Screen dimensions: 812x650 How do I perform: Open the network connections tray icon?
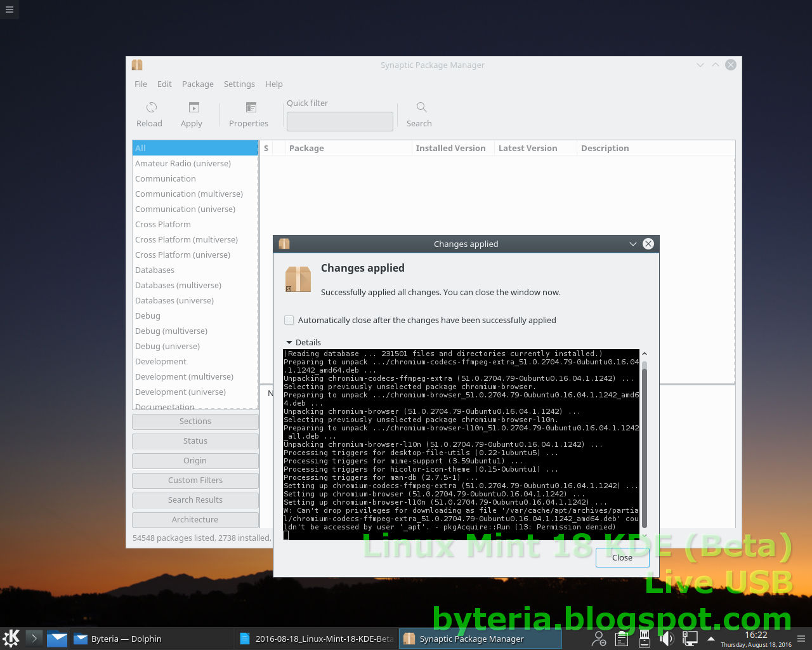(690, 639)
